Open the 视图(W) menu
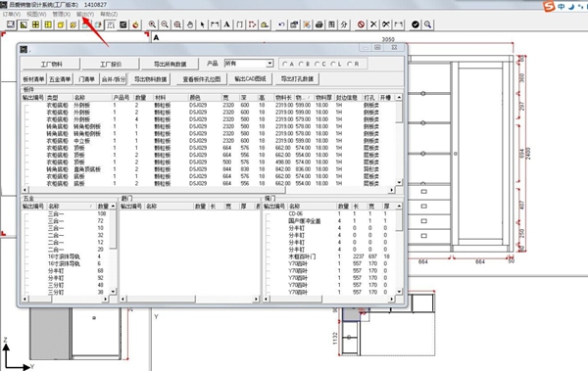The width and height of the screenshot is (588, 371). pyautogui.click(x=36, y=14)
